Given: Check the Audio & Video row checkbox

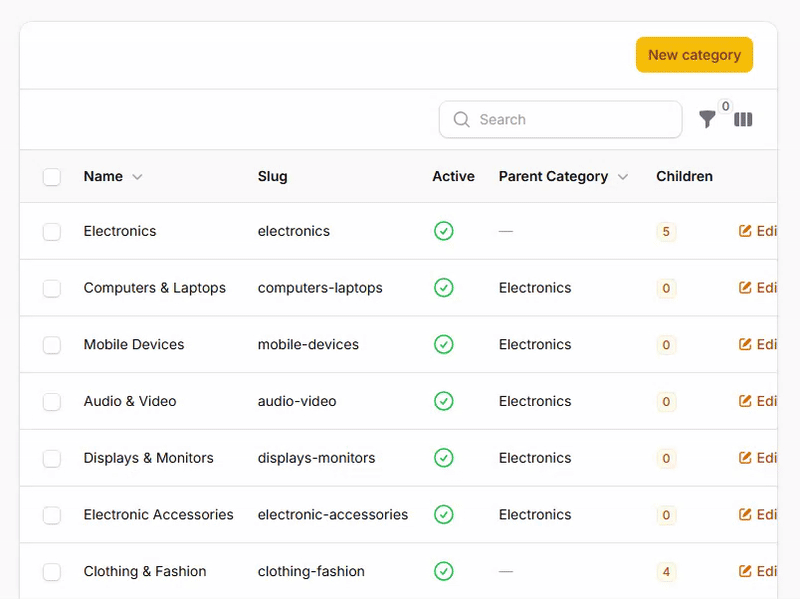Looking at the screenshot, I should coord(52,402).
